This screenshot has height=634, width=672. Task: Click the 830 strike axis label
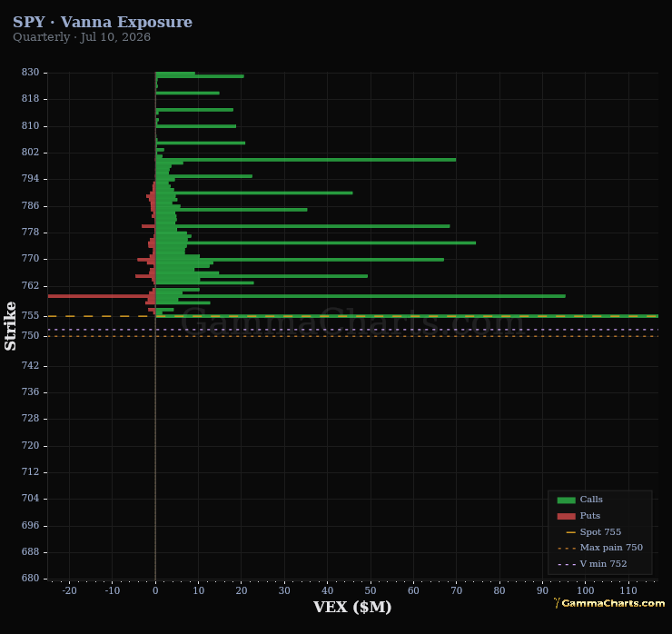pyautogui.click(x=31, y=72)
